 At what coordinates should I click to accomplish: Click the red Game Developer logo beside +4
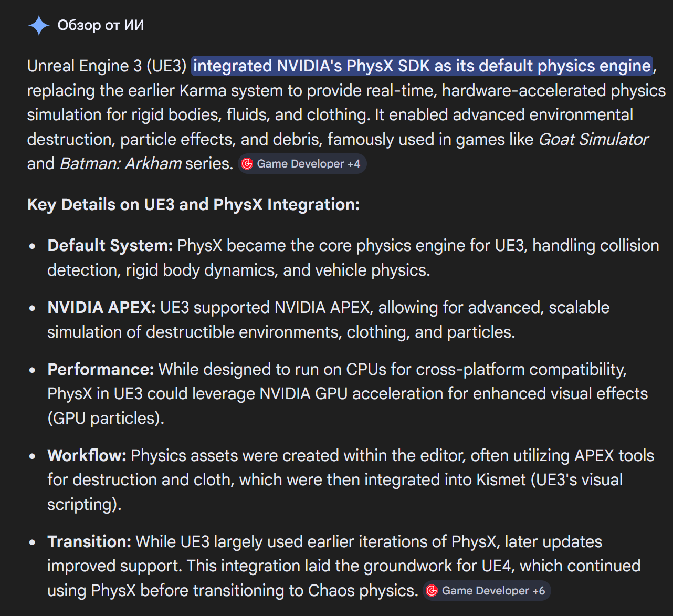pos(247,164)
